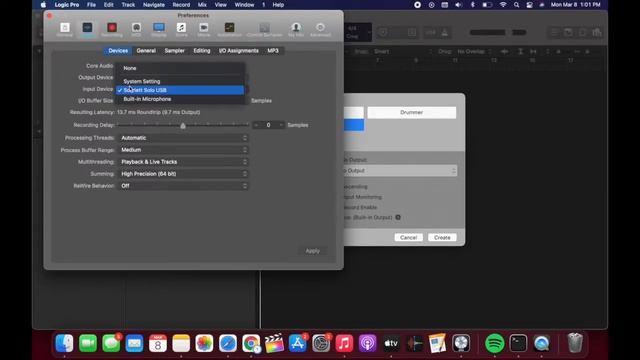Viewport: 640px width, 360px height.
Task: Launch Terminal from the Dock
Action: 518,343
